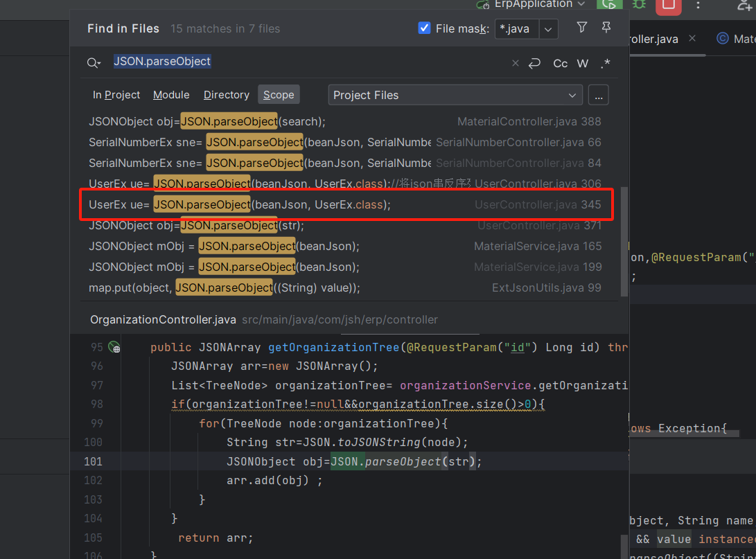
Task: Select UserController.java 345 result
Action: [344, 204]
